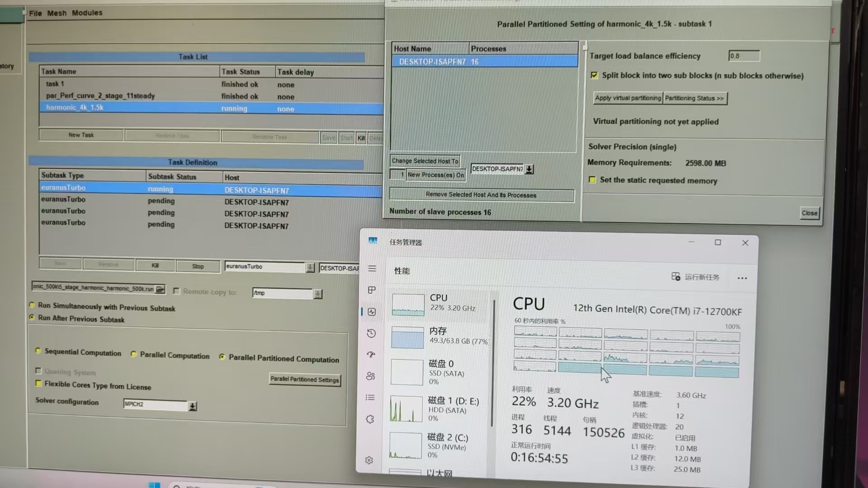Open Task Manager navigation hamburger menu
This screenshot has width=868, height=488.
click(x=372, y=268)
